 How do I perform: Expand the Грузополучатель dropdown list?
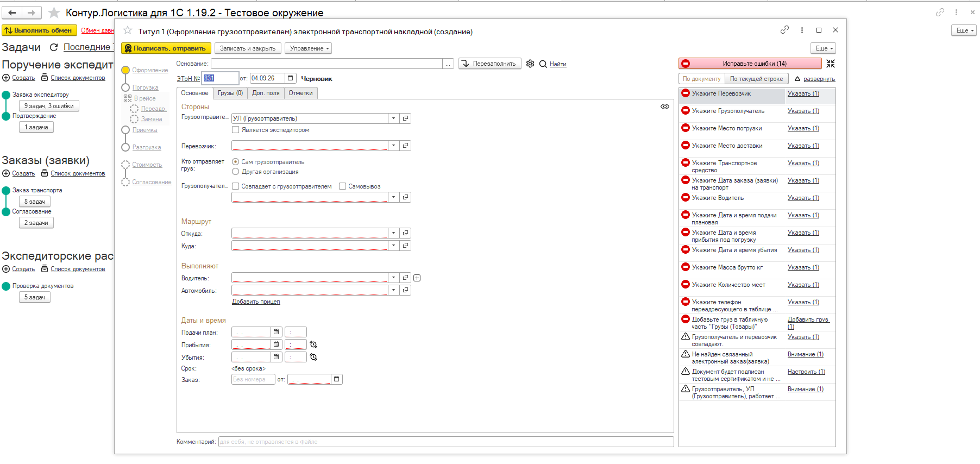393,197
